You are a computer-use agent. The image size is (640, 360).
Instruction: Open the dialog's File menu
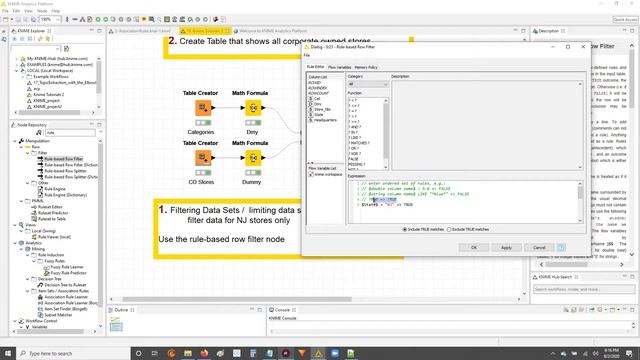pos(307,55)
